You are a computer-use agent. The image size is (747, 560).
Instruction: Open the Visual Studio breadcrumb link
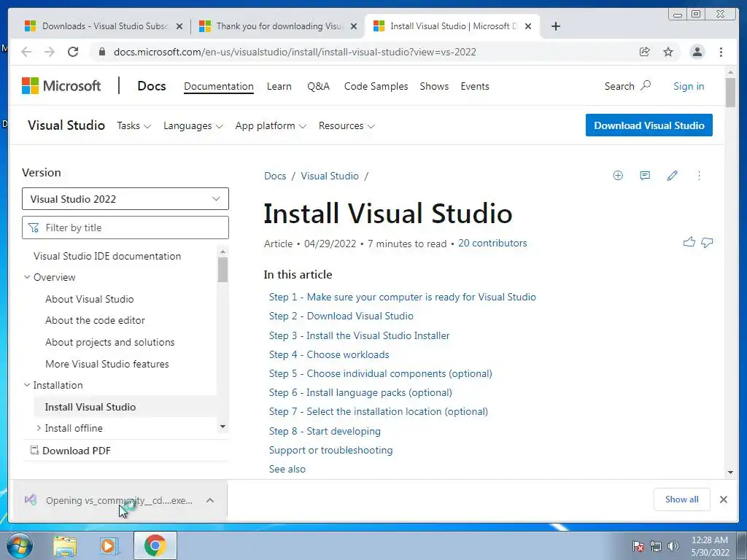(330, 176)
